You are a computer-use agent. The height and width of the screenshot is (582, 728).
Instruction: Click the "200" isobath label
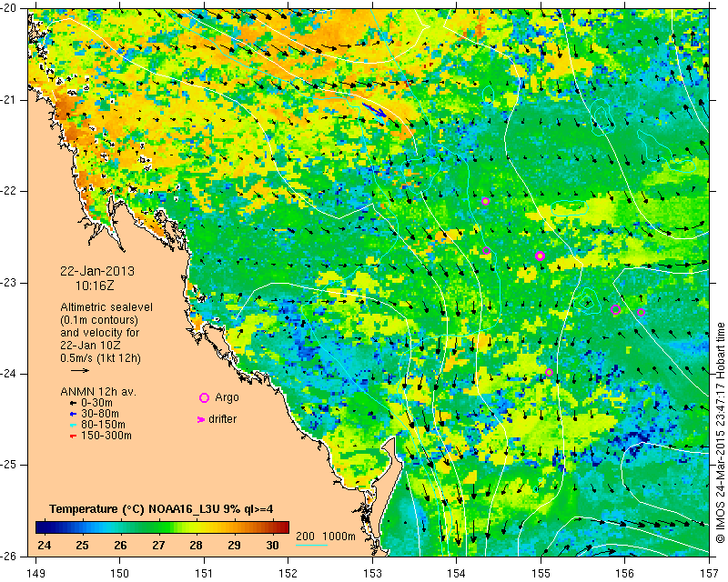pyautogui.click(x=305, y=537)
